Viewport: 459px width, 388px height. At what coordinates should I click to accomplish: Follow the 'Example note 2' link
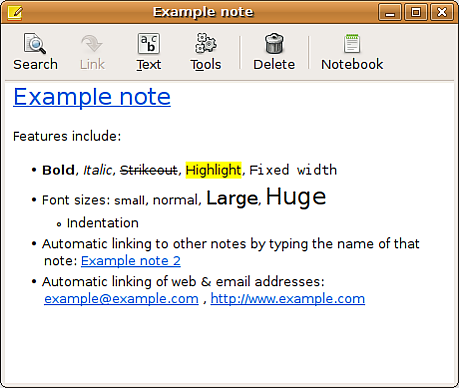point(131,261)
